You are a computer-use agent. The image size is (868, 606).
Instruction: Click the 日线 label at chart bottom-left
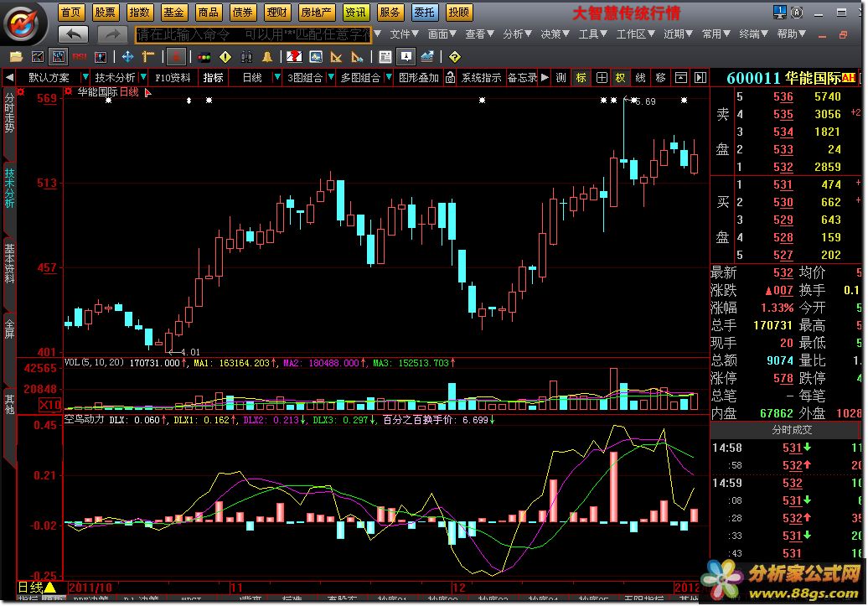coord(30,588)
